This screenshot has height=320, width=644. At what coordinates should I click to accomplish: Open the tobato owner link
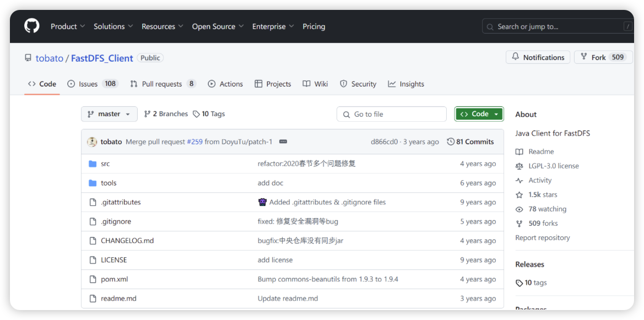coord(49,58)
